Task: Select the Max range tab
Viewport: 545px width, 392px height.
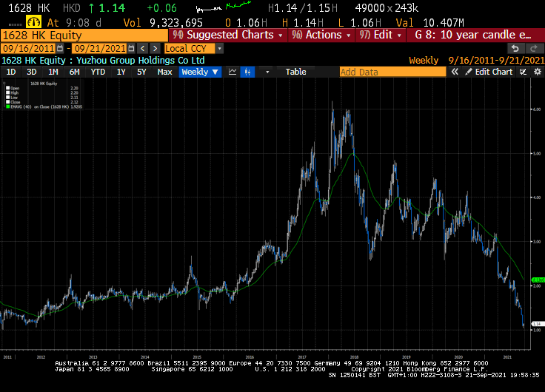Action: (164, 72)
